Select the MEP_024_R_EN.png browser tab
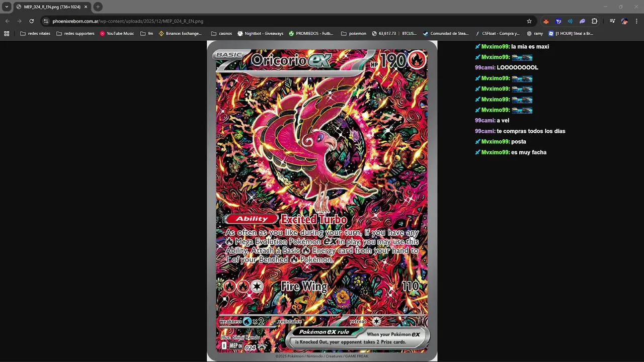Screen dimensions: 644x362 (x=52, y=7)
